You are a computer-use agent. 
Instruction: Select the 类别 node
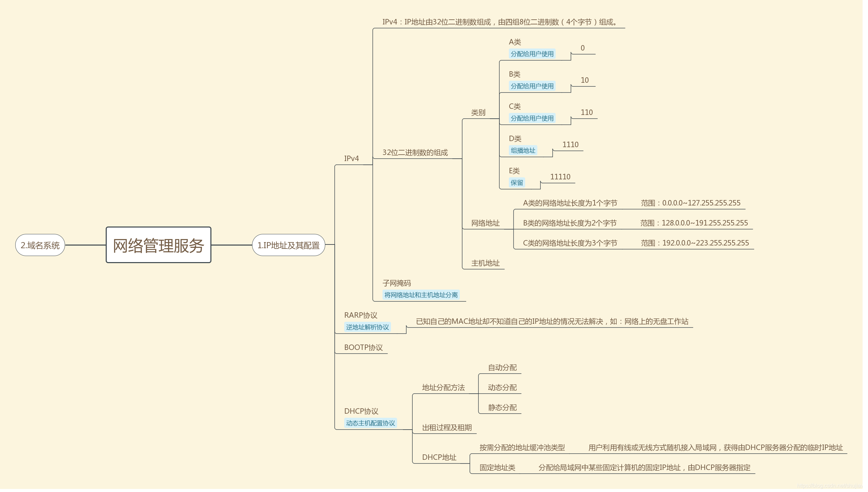point(478,113)
